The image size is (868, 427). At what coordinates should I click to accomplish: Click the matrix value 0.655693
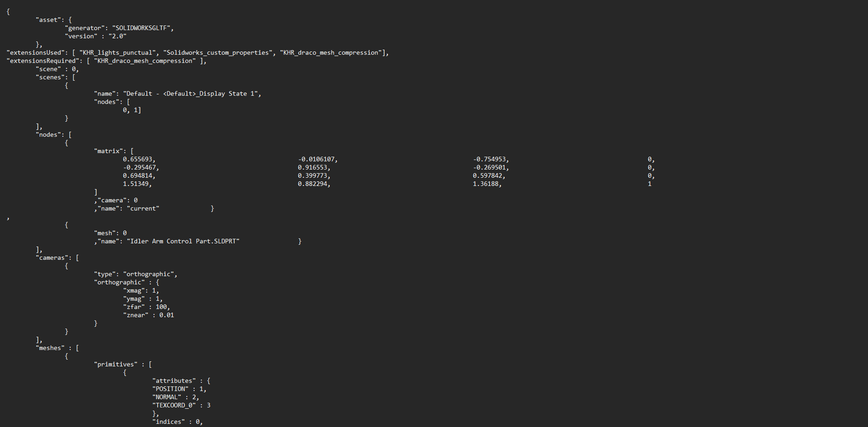pyautogui.click(x=137, y=159)
